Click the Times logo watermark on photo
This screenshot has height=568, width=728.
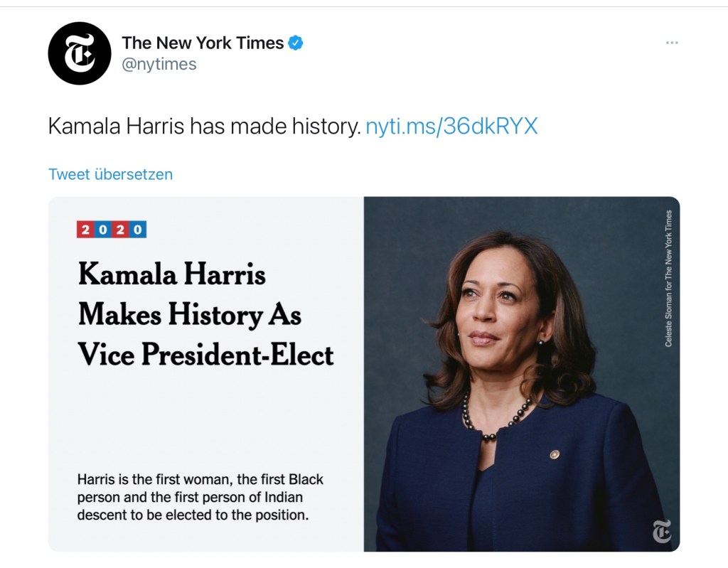tap(661, 532)
